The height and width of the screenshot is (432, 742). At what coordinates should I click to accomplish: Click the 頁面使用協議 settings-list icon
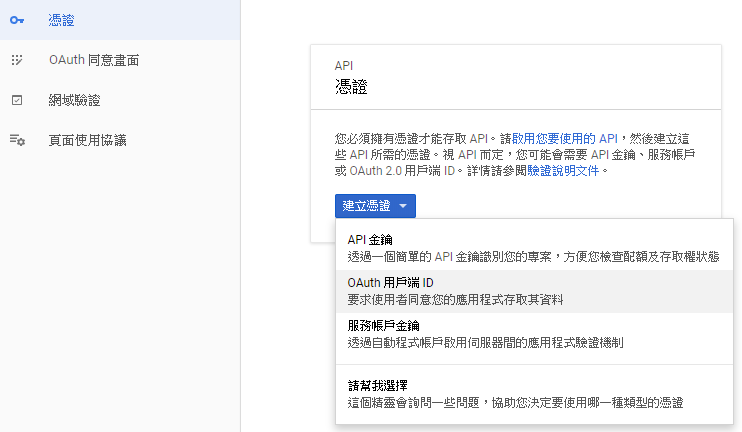[x=18, y=140]
